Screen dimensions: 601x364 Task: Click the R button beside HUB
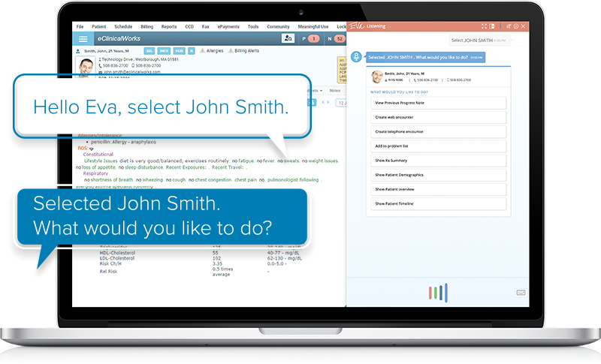point(192,51)
